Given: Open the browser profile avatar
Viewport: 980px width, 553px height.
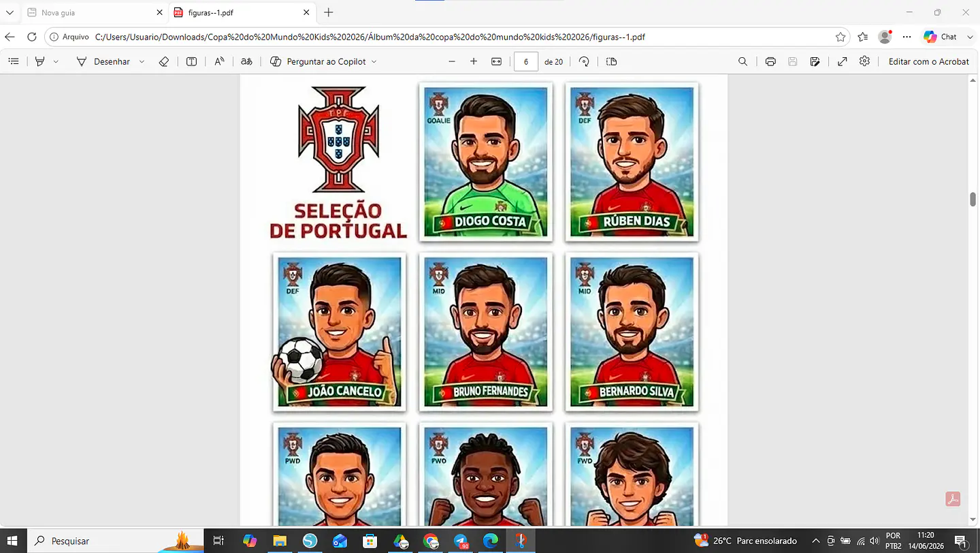Looking at the screenshot, I should [x=885, y=37].
